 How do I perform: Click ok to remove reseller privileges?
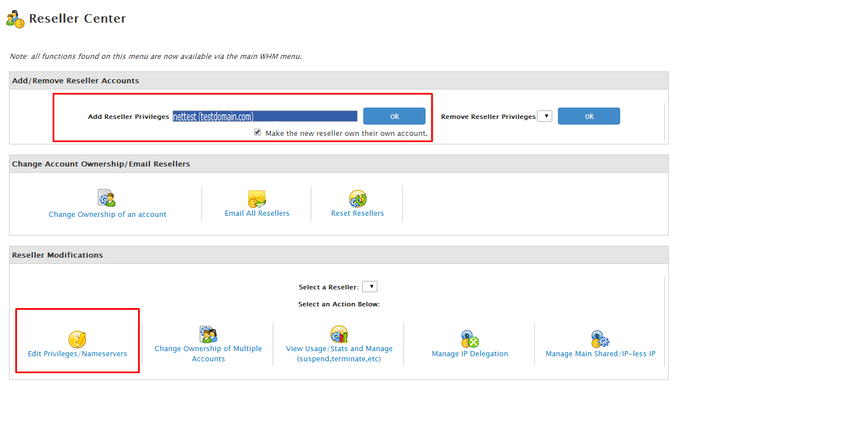tap(588, 116)
